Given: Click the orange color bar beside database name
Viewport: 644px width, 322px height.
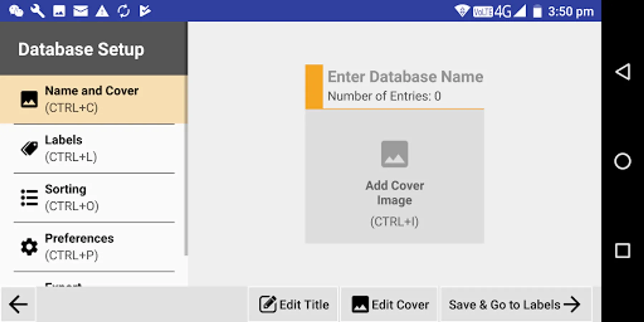Looking at the screenshot, I should click(314, 87).
